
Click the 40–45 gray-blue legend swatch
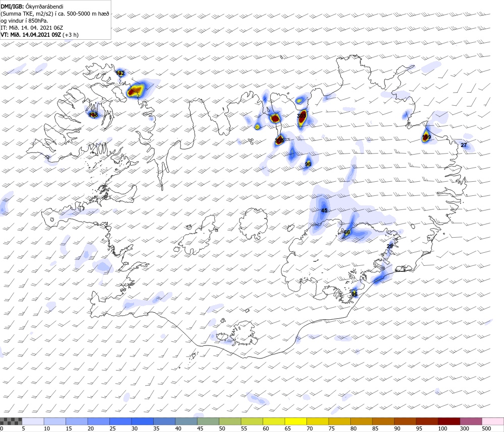click(x=186, y=421)
